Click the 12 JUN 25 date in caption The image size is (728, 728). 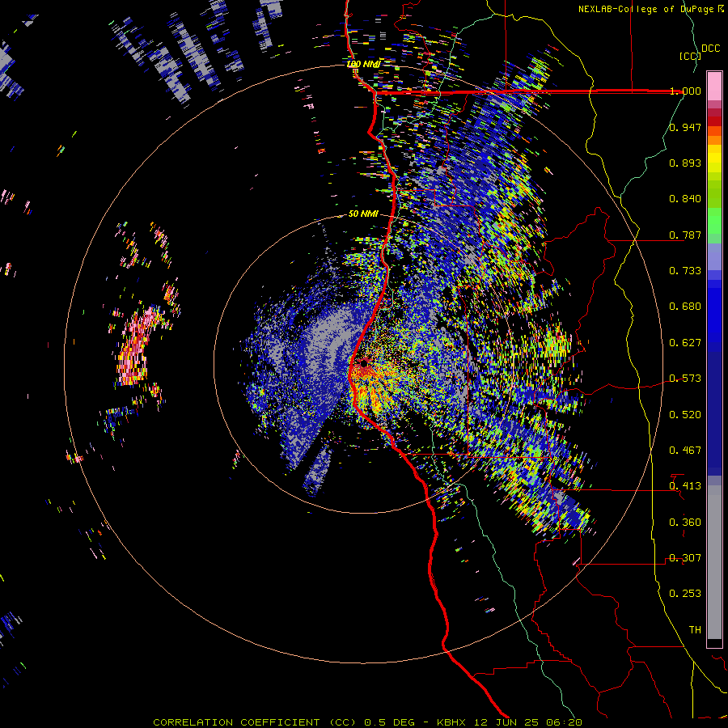(x=505, y=722)
